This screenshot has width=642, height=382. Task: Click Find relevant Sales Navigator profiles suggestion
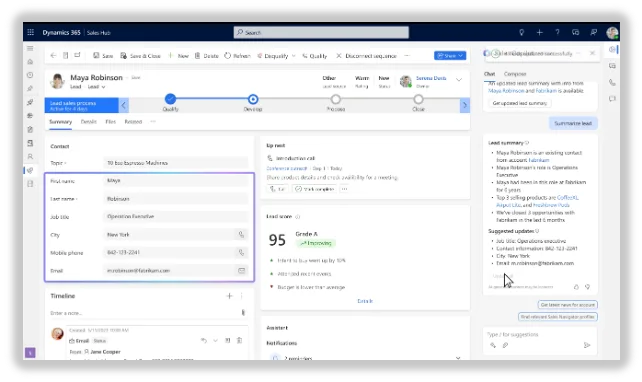[558, 316]
